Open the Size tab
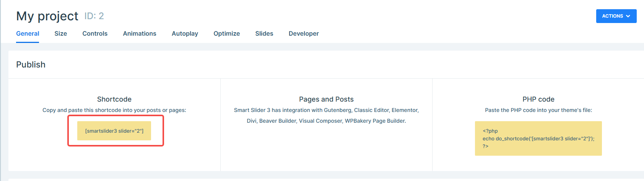The image size is (644, 181). pos(60,34)
